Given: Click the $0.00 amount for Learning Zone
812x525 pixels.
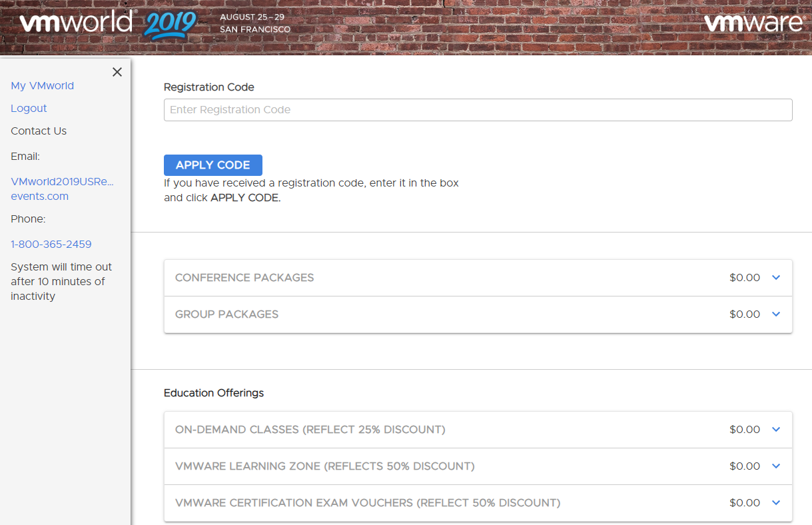Looking at the screenshot, I should pyautogui.click(x=745, y=466).
